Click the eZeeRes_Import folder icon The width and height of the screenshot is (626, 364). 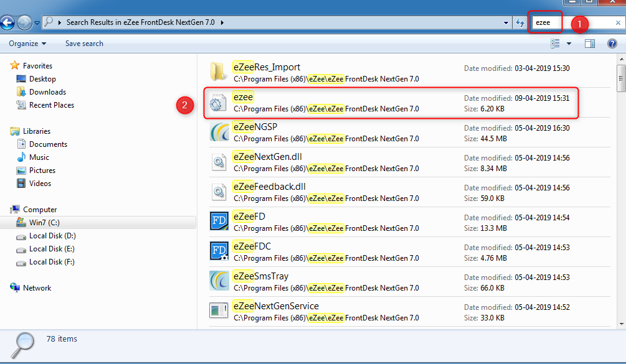[218, 72]
